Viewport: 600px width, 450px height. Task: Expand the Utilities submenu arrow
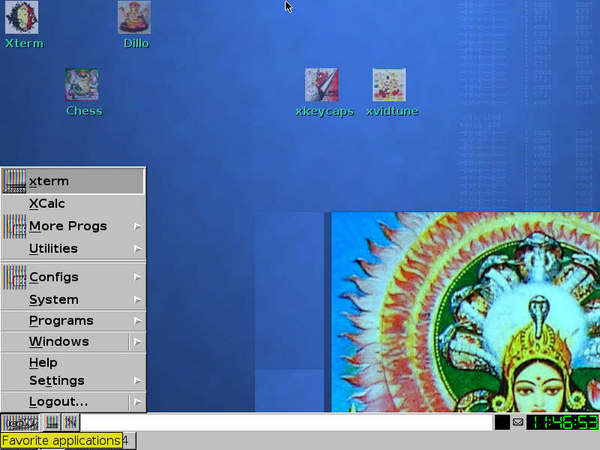138,249
